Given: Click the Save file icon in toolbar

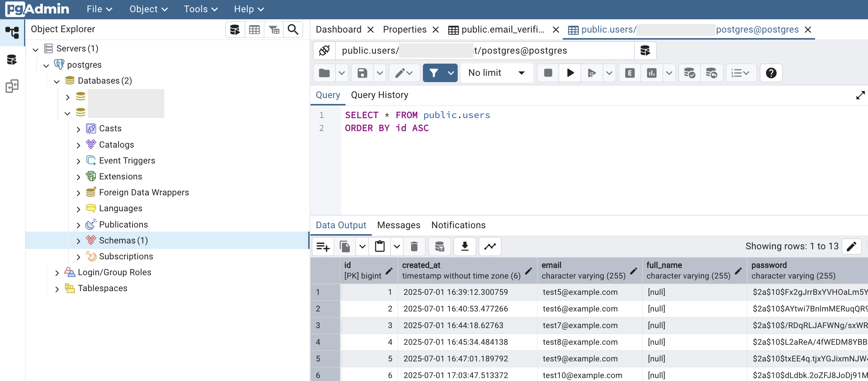Looking at the screenshot, I should [x=362, y=73].
